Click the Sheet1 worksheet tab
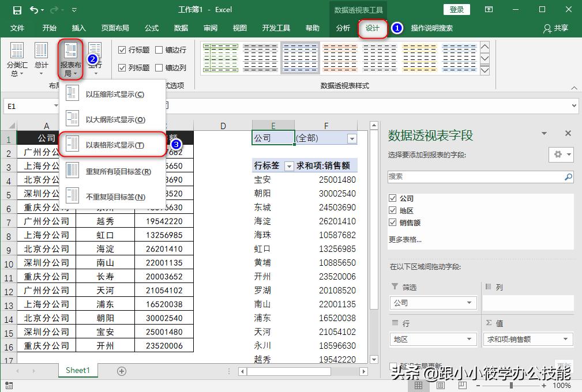This screenshot has width=582, height=392. click(x=77, y=371)
